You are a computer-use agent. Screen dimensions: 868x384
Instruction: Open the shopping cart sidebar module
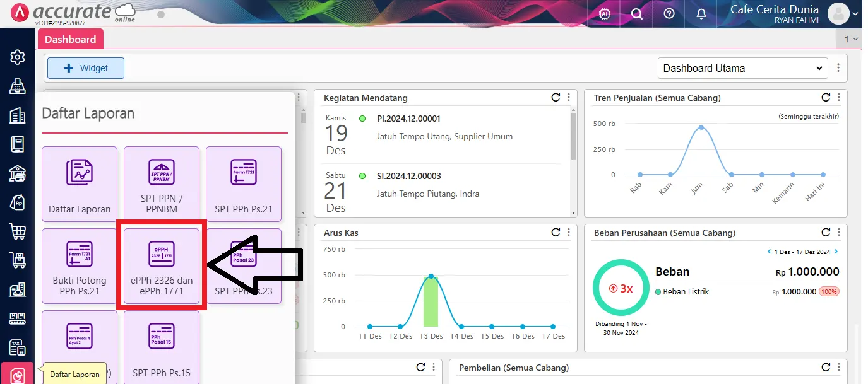18,231
